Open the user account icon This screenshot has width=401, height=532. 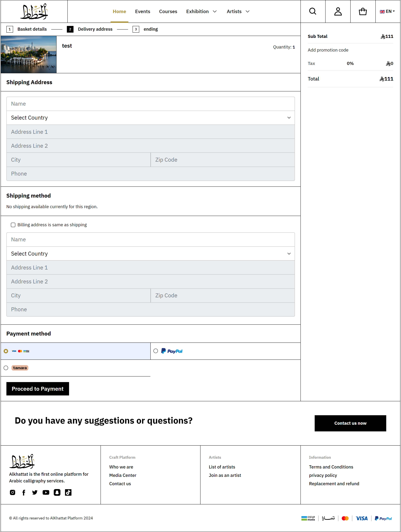pos(338,11)
